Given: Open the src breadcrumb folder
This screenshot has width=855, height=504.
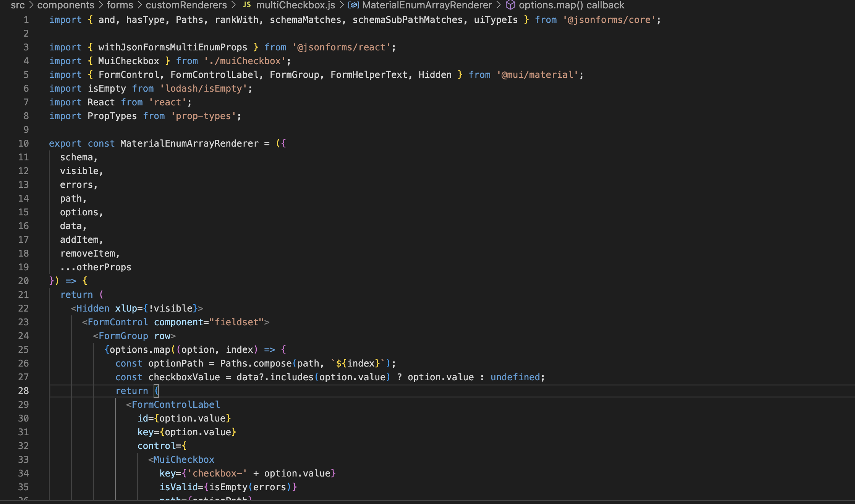Looking at the screenshot, I should tap(18, 5).
